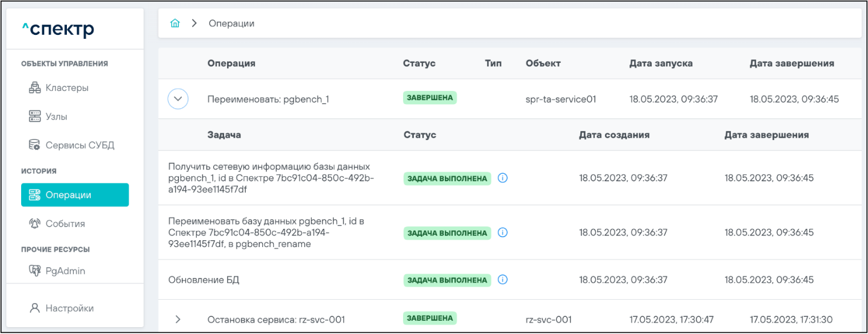Expand the Остановка сервиса: rz-svc-001 row
The height and width of the screenshot is (334, 868).
pos(178,319)
